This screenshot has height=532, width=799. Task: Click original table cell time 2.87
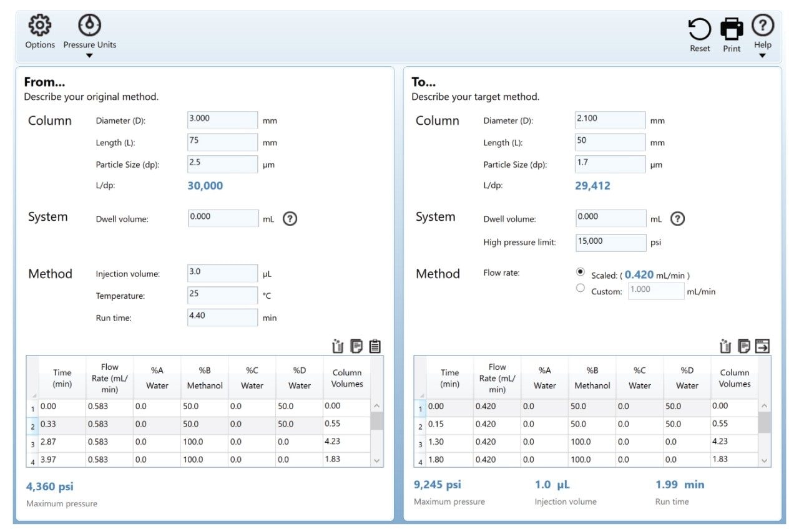62,443
